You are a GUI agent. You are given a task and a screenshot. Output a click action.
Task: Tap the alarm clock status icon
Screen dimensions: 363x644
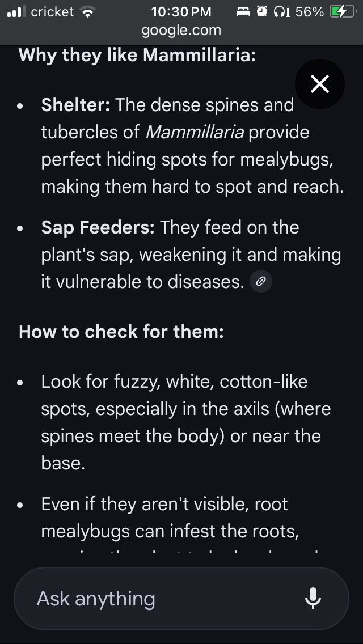click(262, 12)
